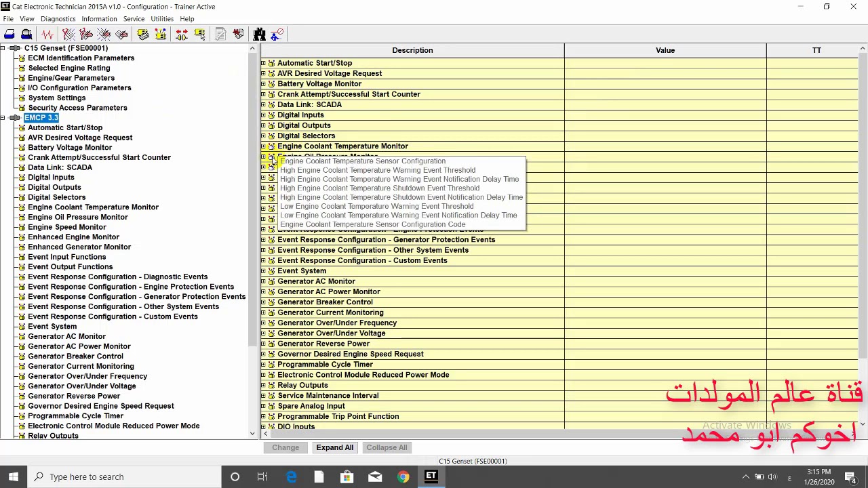Expand AVR Desired Voltage Request in right list
This screenshot has height=488, width=868.
click(263, 73)
